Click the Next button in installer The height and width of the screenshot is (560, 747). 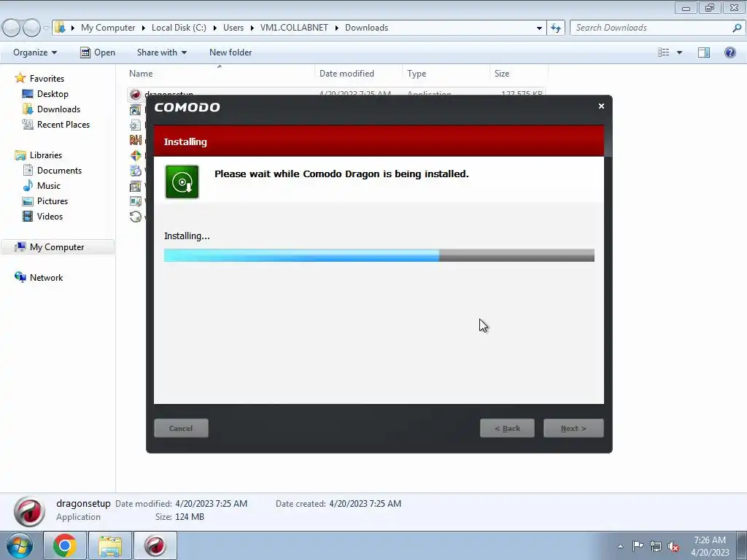click(573, 428)
